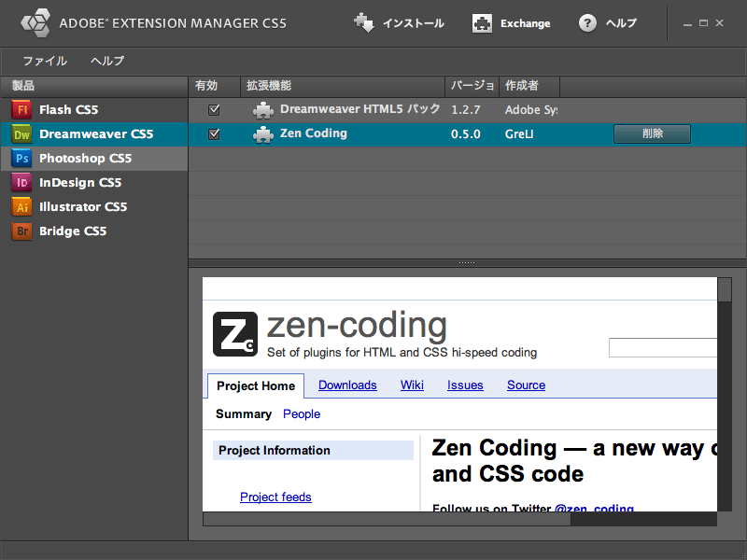
Task: Click the Project Information heading
Action: 275,451
